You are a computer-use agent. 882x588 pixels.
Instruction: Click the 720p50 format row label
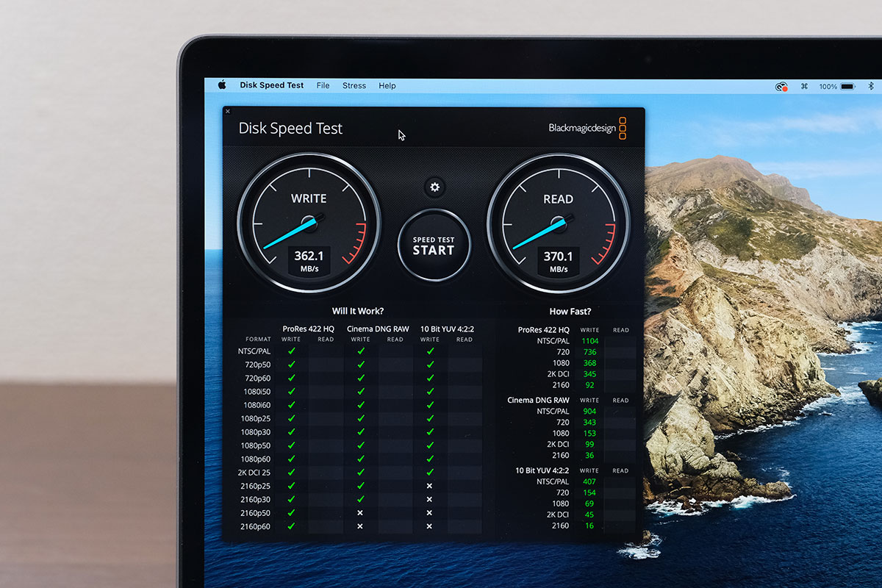257,365
